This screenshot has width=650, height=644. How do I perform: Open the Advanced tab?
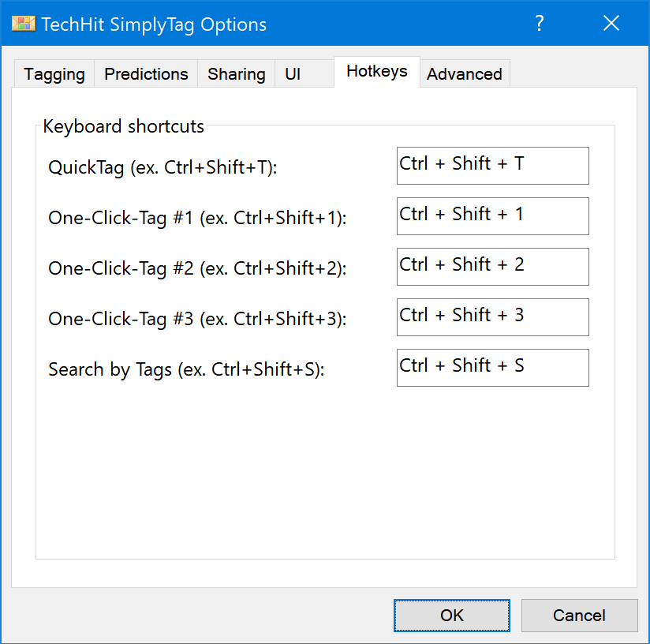click(465, 74)
